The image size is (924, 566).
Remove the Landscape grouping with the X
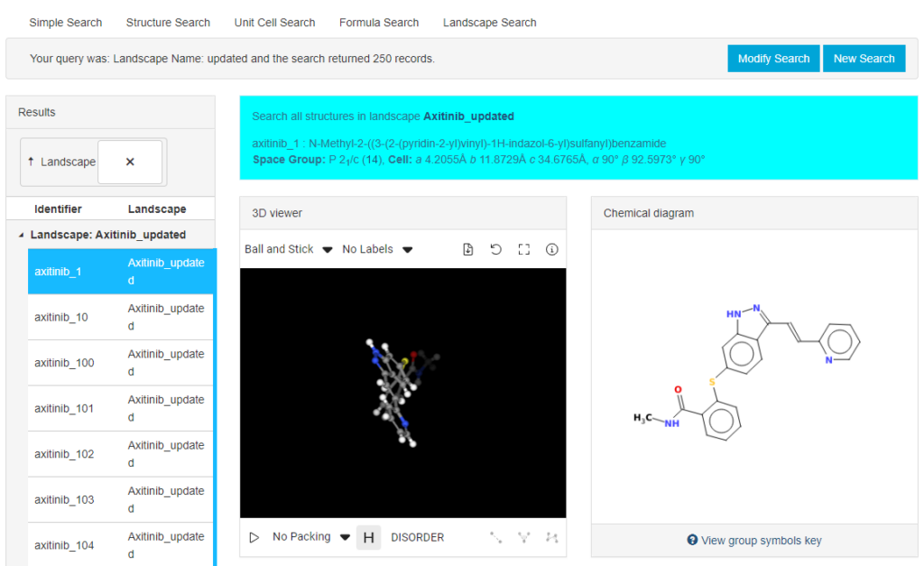tap(130, 162)
